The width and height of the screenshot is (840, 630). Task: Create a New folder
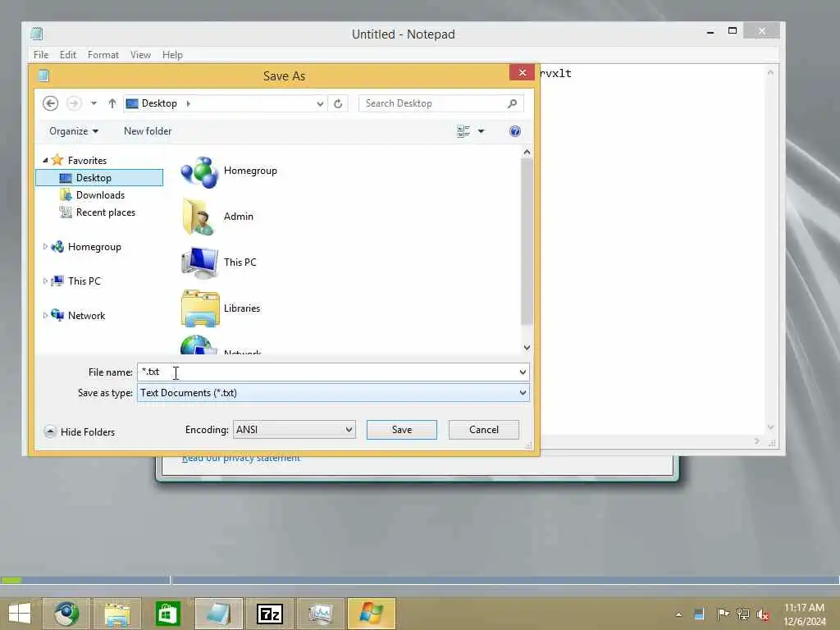[148, 131]
